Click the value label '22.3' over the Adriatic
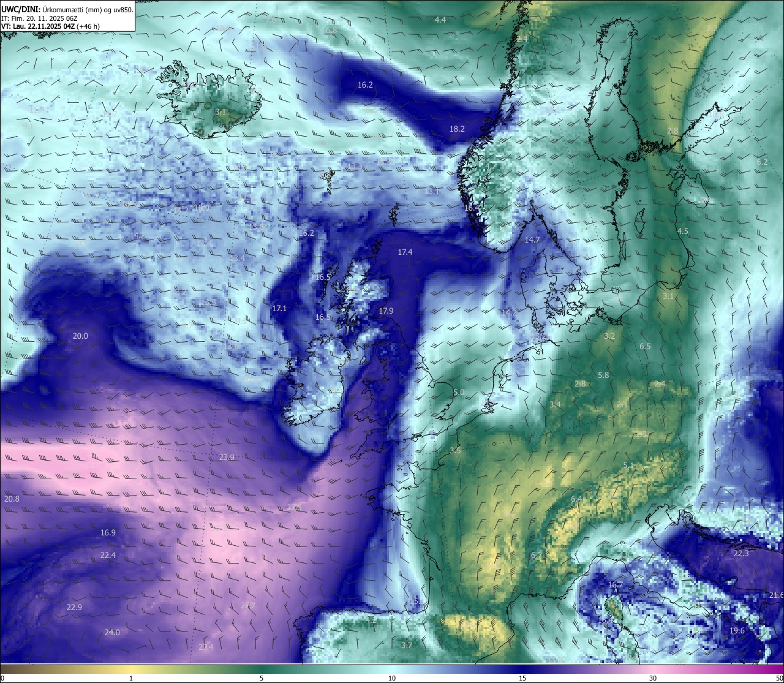784x683 pixels. coord(741,554)
